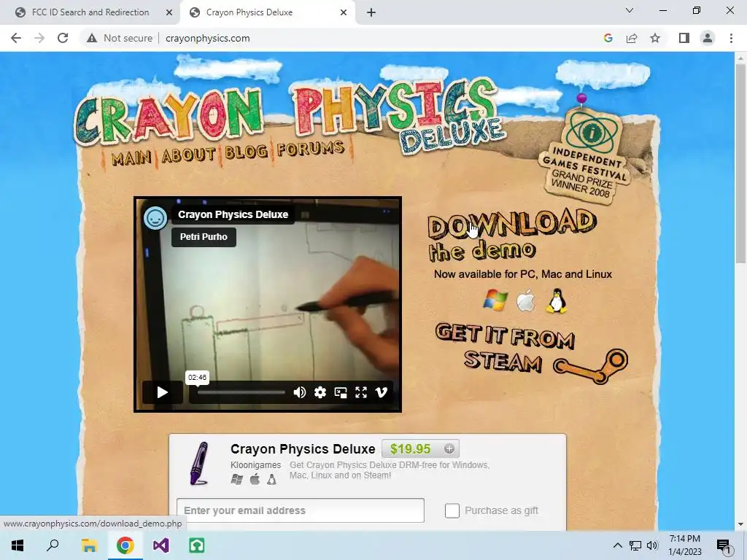Click the video progress bar
The height and width of the screenshot is (560, 747).
[241, 392]
